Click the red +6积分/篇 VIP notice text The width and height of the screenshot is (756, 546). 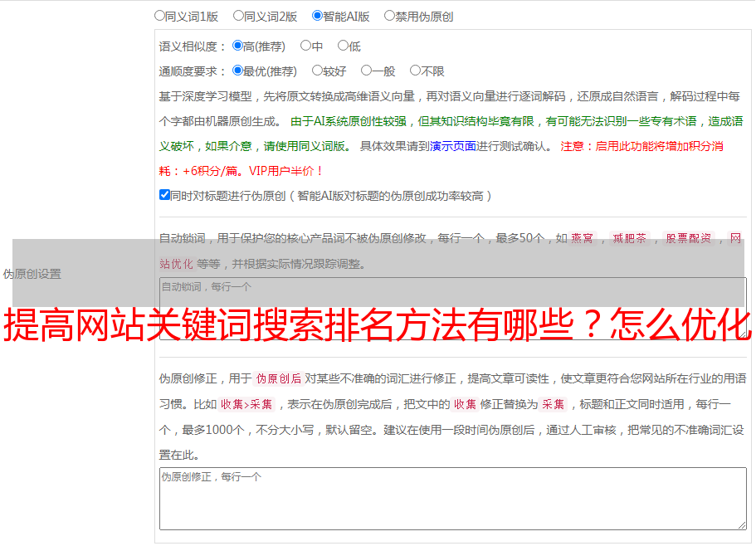241,171
